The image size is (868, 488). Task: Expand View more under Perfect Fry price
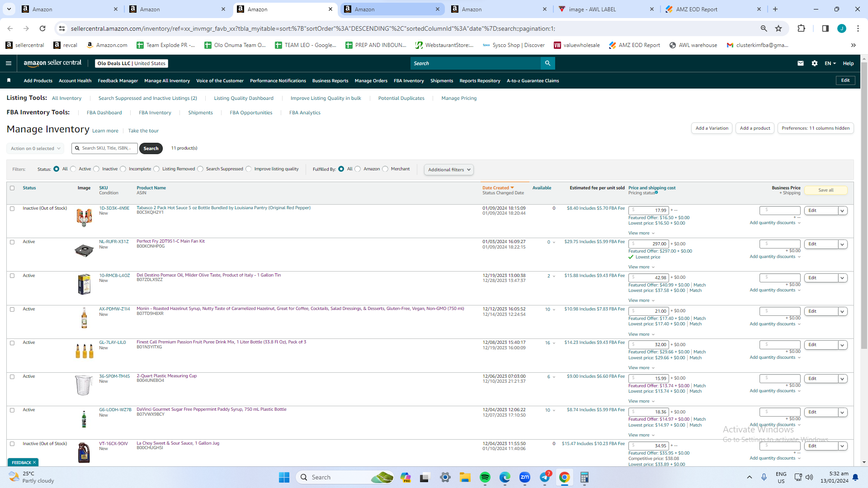coord(642,267)
